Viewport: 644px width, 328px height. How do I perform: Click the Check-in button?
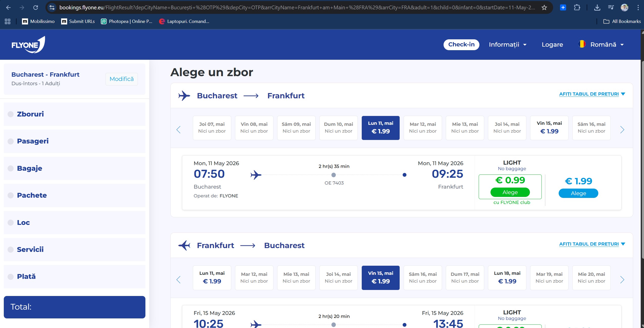click(x=461, y=45)
